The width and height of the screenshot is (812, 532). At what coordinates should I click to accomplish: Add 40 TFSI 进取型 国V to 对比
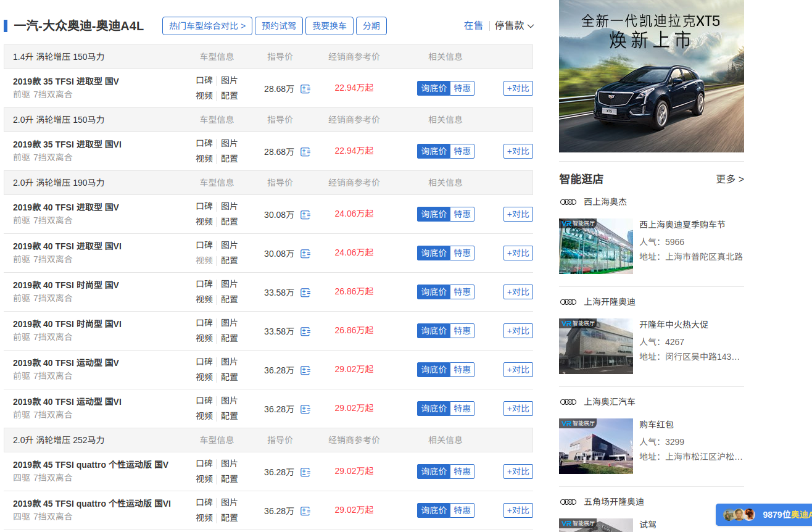pyautogui.click(x=518, y=214)
